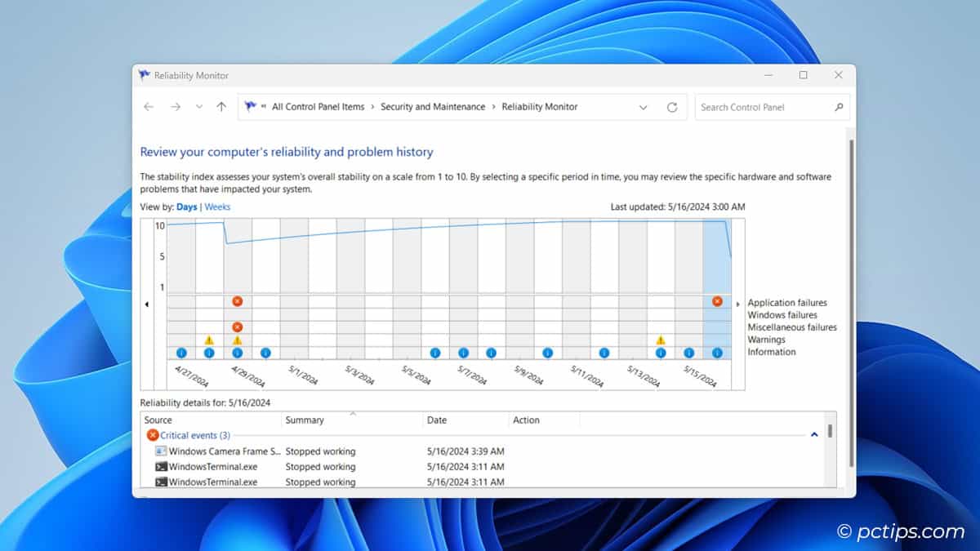Viewport: 980px width, 551px height.
Task: Select the red failure icon on 5/15 column
Action: [x=717, y=301]
